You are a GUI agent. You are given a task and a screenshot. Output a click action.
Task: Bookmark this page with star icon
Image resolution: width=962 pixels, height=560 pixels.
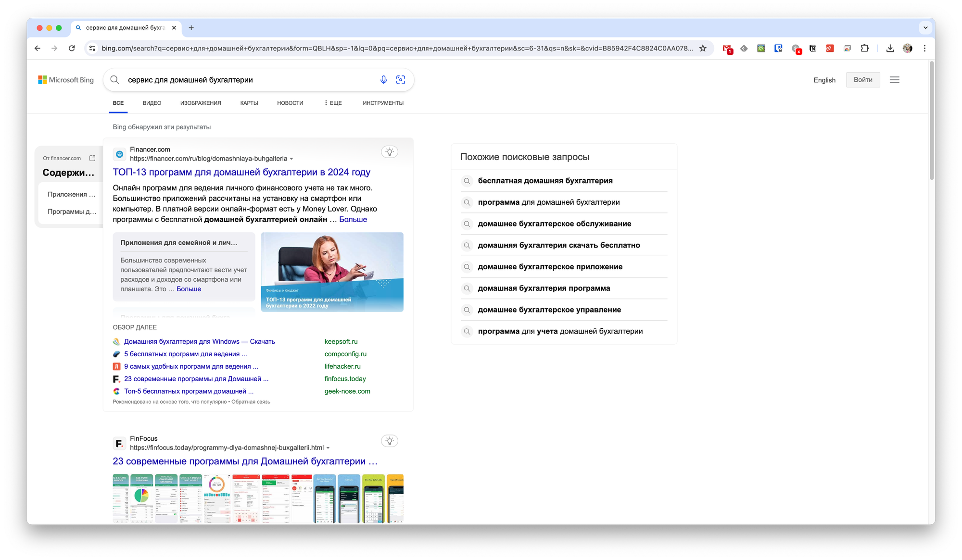(703, 48)
